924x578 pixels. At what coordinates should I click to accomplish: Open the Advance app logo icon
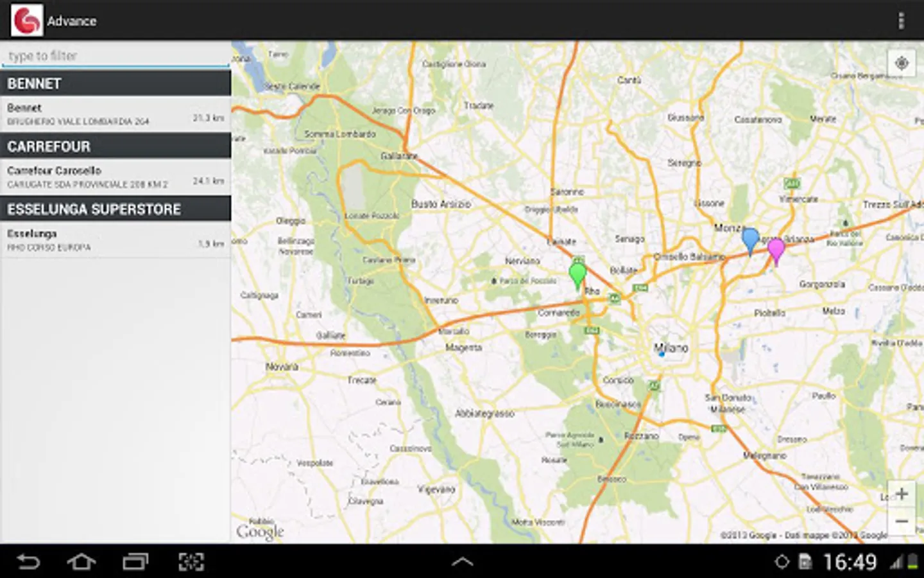pos(26,21)
